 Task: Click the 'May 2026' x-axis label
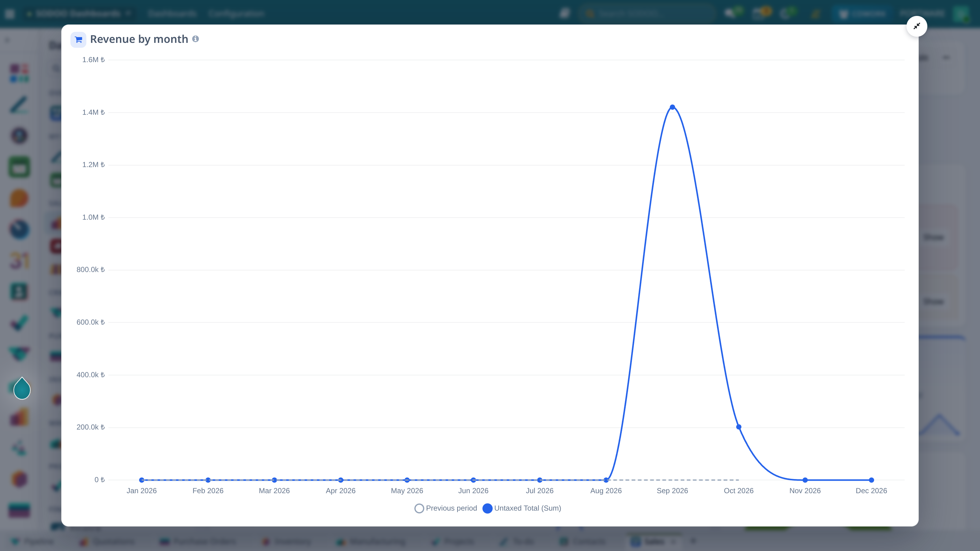[407, 490]
